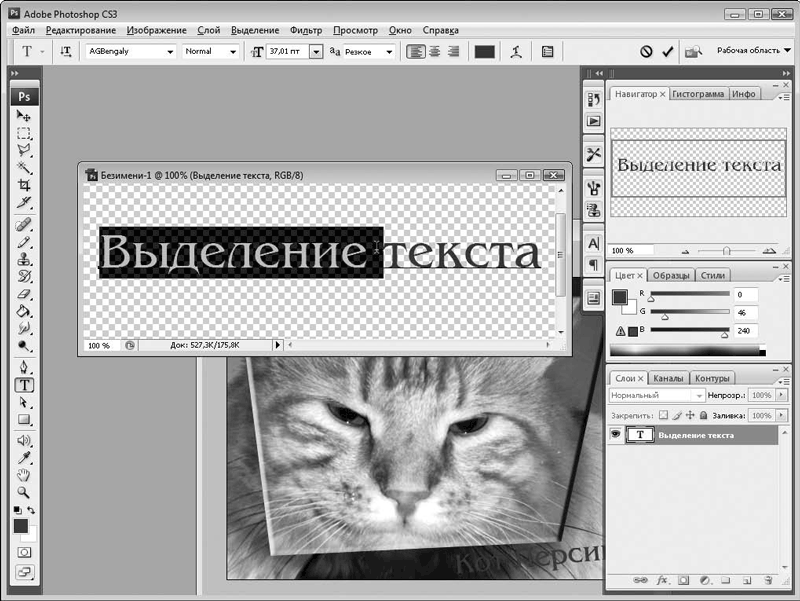Open the text color swatch
Viewport: 800px width, 601px height.
pyautogui.click(x=484, y=52)
